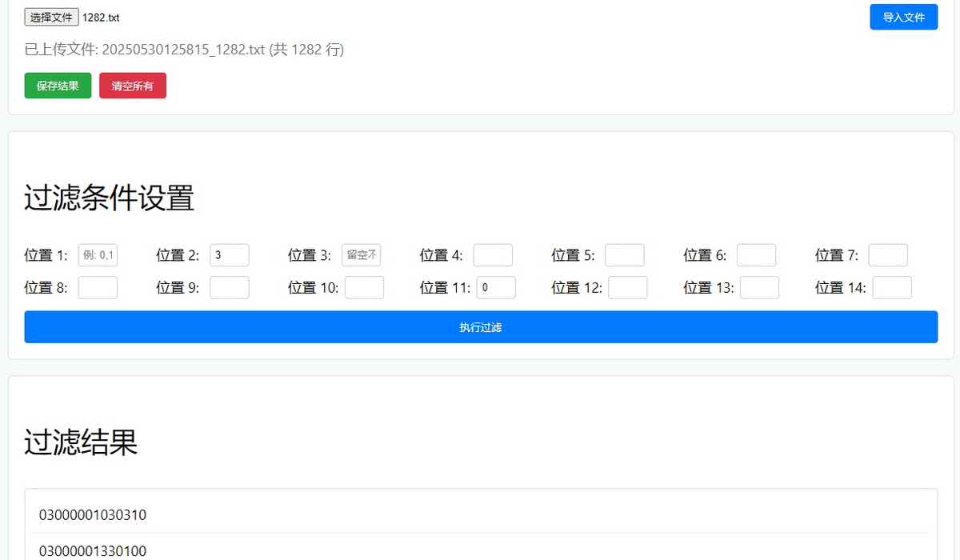960x560 pixels.
Task: Click the 位置 11 field containing 0
Action: coord(496,287)
